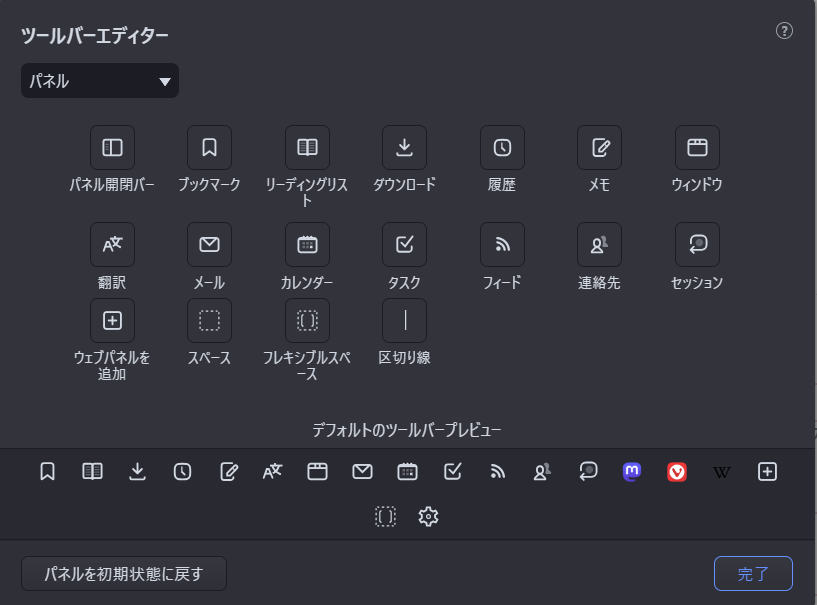Viewport: 817px width, 605px height.
Task: Click the settings gear in toolbar preview
Action: coord(429,516)
